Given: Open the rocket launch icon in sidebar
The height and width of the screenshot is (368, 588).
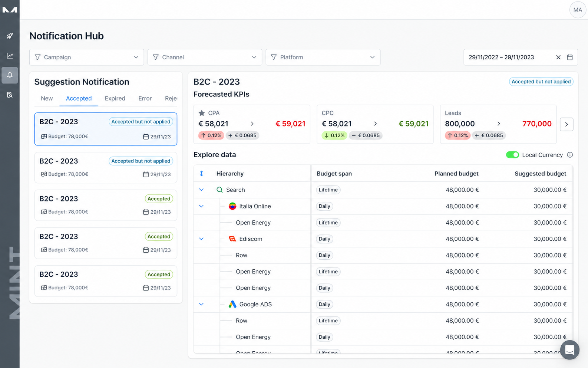Looking at the screenshot, I should click(10, 36).
